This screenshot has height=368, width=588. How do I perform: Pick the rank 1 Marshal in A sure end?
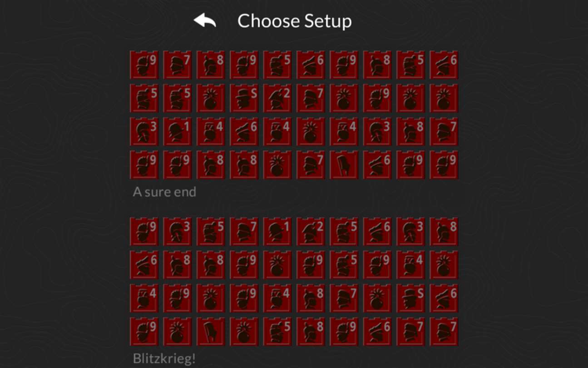pyautogui.click(x=178, y=132)
